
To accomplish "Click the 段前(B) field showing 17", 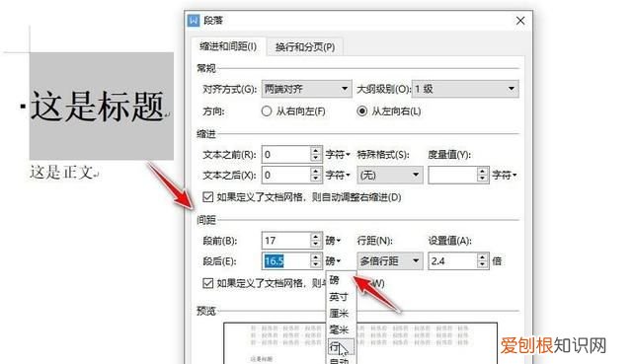I will (285, 241).
